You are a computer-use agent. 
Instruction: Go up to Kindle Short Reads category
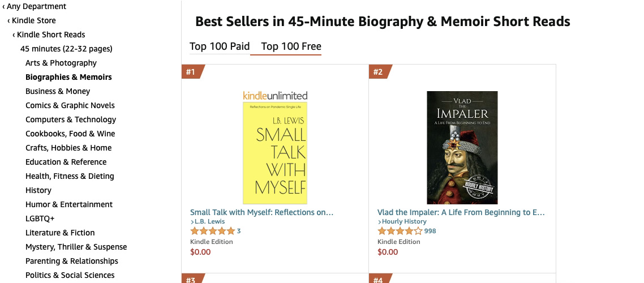point(49,35)
